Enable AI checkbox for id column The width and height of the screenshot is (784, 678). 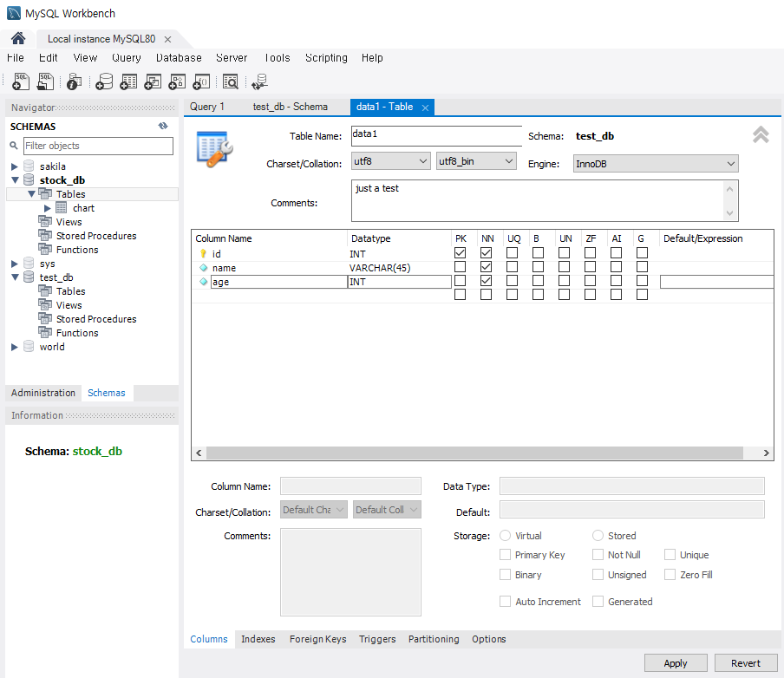(616, 253)
